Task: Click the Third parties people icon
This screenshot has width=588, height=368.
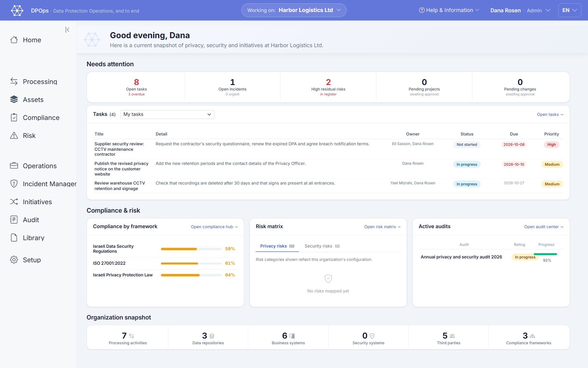Action: 452,336
